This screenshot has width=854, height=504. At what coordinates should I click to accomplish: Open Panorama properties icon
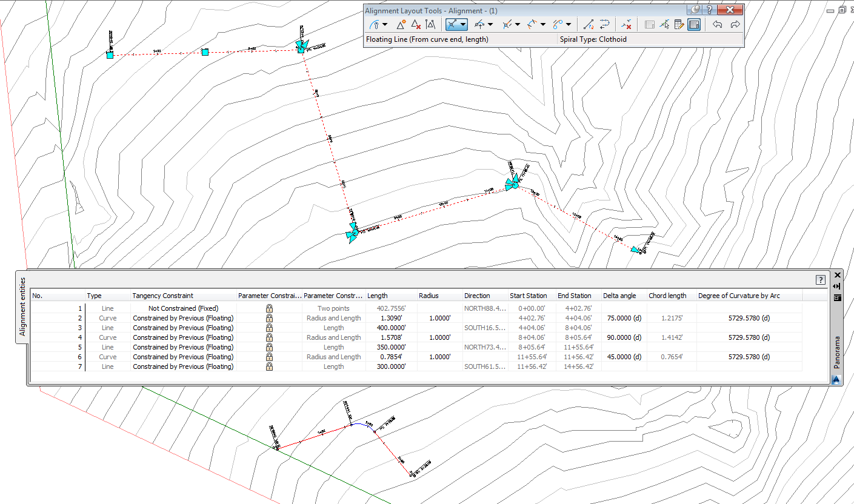(x=837, y=297)
